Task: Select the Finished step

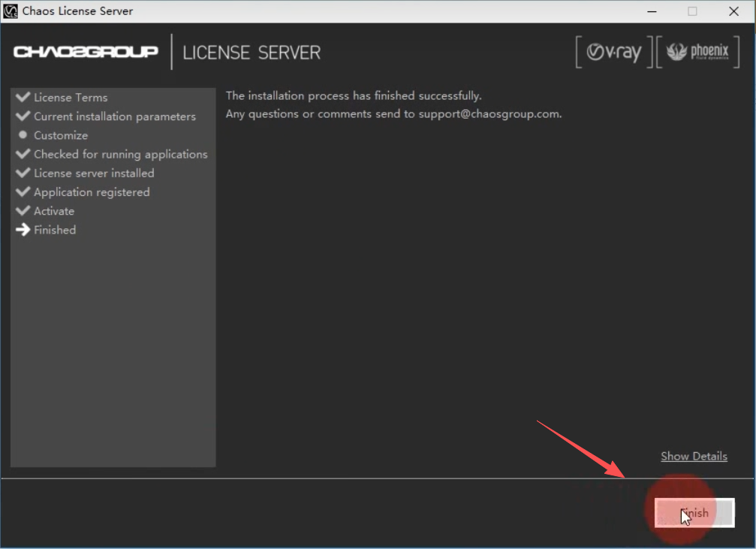Action: click(x=55, y=230)
